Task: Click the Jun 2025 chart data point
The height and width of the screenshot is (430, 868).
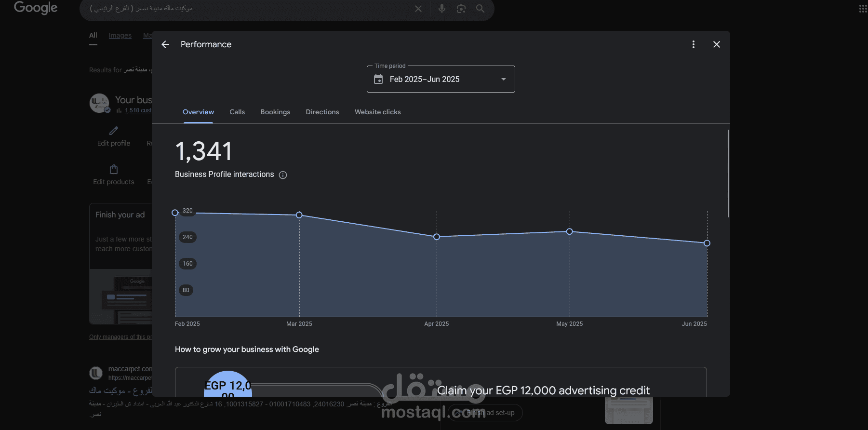Action: tap(707, 243)
